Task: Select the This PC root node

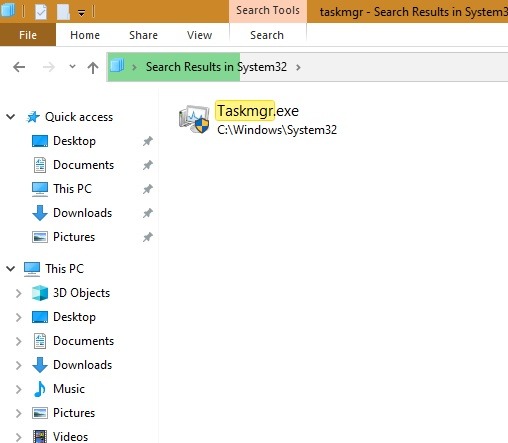Action: coord(64,269)
